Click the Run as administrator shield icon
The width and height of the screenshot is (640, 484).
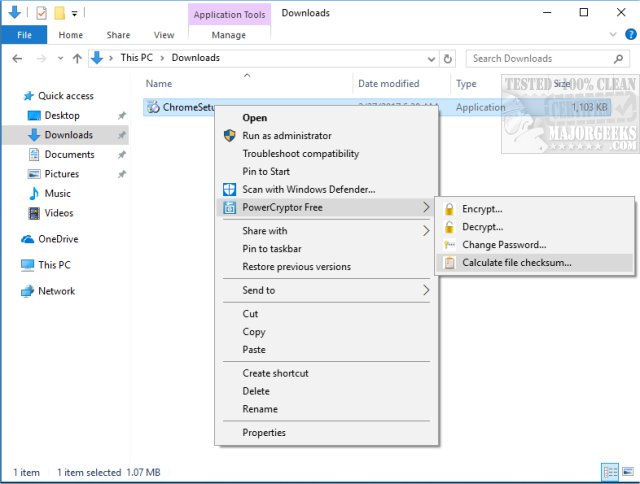tap(229, 136)
